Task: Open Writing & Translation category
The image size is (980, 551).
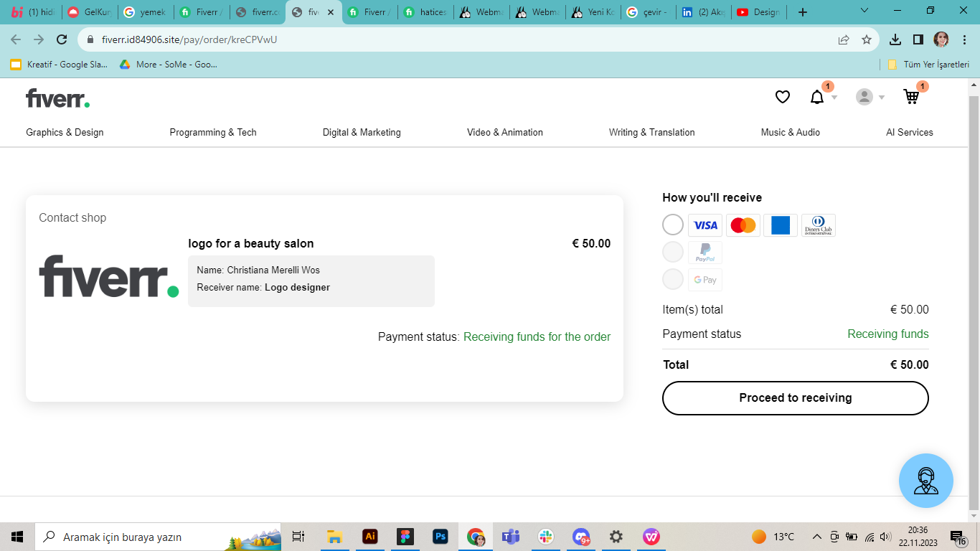Action: click(652, 132)
